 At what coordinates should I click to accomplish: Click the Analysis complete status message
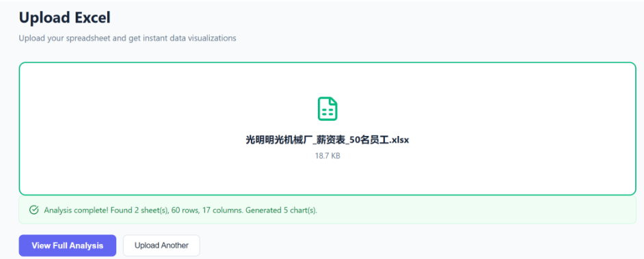[180, 210]
